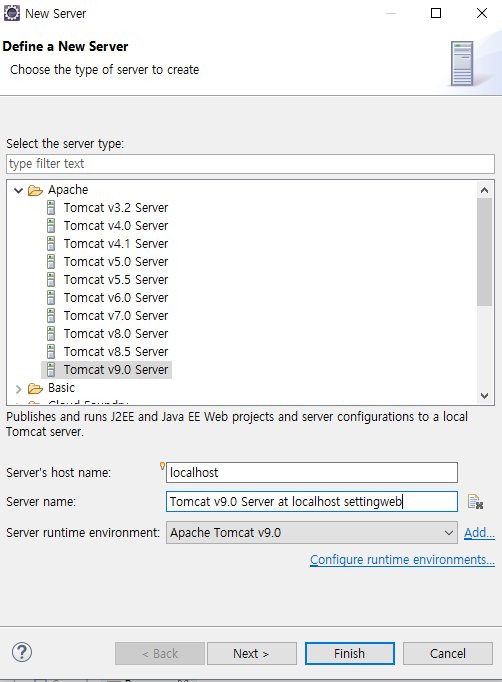Click server list scrollbar down arrow
The width and height of the screenshot is (502, 682).
(x=485, y=395)
